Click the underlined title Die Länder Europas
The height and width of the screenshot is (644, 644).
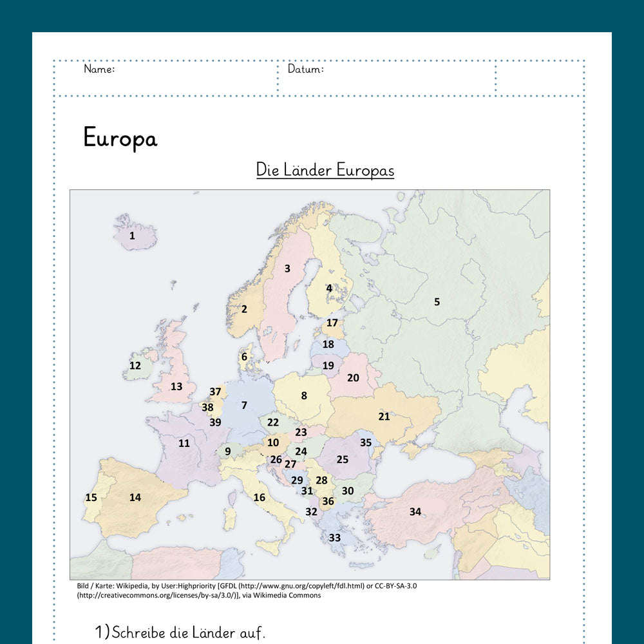point(325,170)
